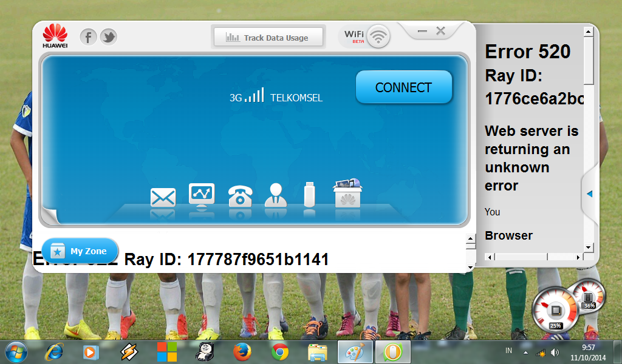Minimize the Huawei window
This screenshot has width=622, height=364.
(423, 31)
